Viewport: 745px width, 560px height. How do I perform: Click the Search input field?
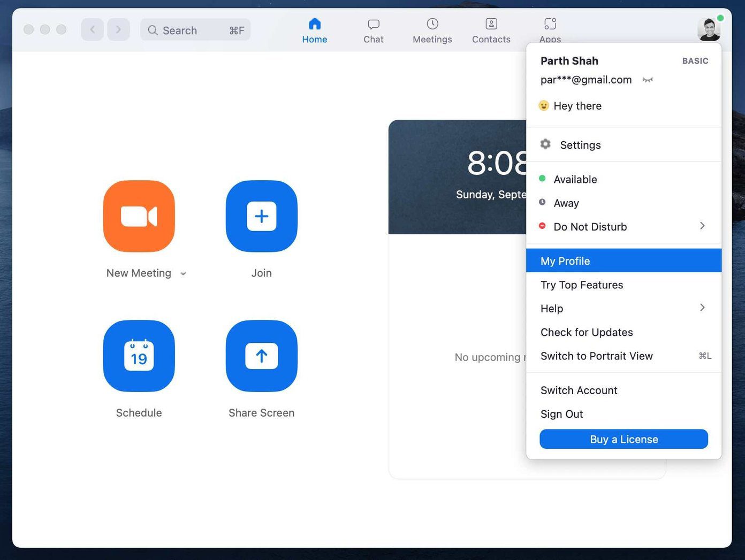tap(195, 30)
